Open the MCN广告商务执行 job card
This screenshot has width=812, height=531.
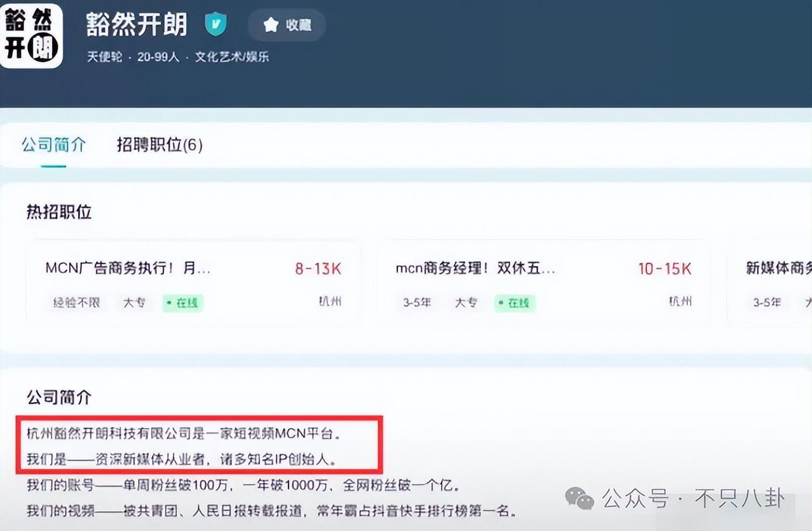coord(193,282)
